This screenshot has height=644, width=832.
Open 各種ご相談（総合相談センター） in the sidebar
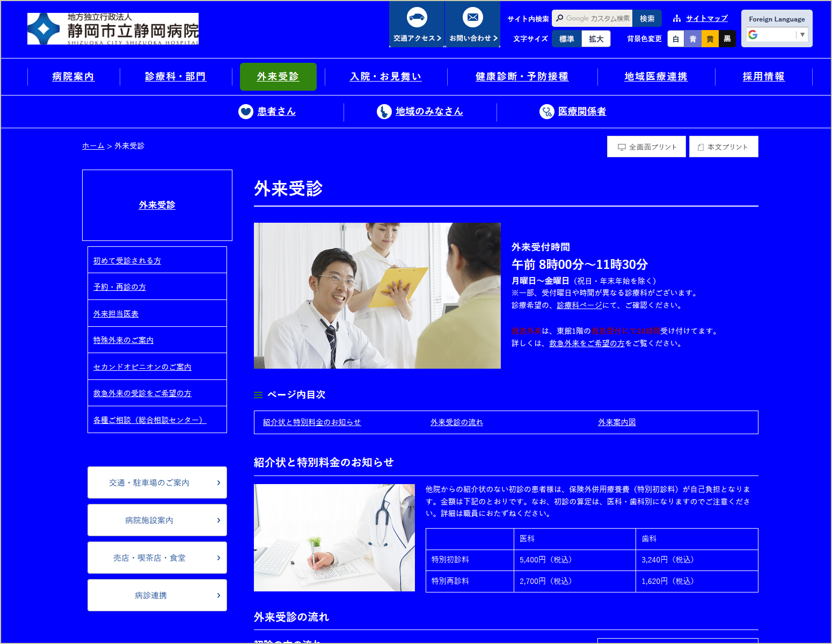pos(150,420)
